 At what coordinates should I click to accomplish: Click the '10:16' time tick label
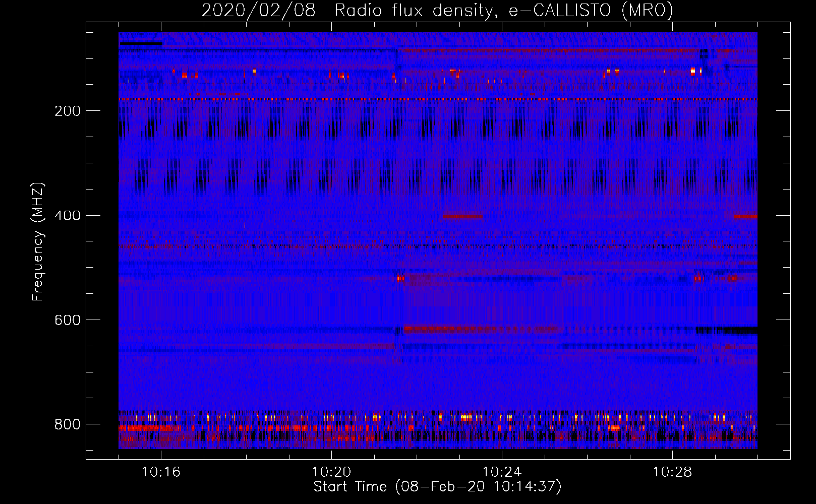coord(161,472)
